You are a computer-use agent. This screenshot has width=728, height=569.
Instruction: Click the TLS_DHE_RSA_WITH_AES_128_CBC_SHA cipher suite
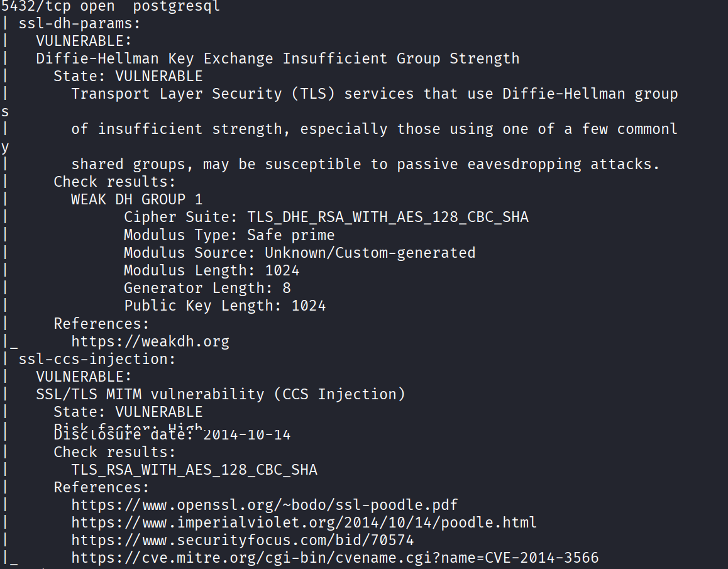click(388, 218)
